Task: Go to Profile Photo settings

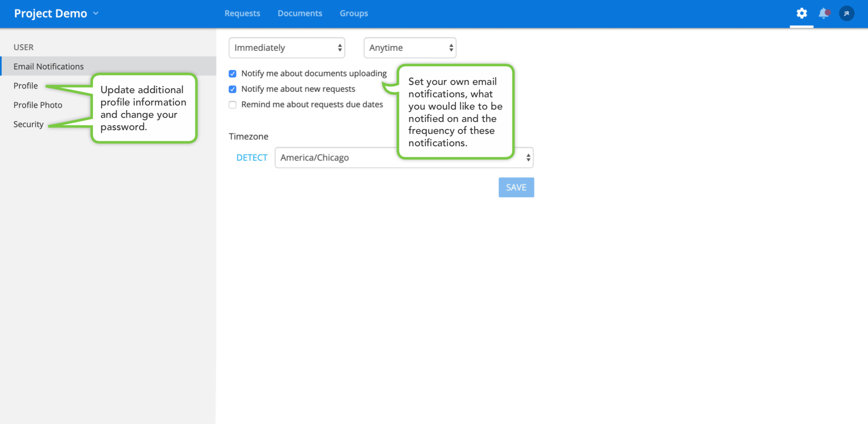Action: tap(38, 105)
